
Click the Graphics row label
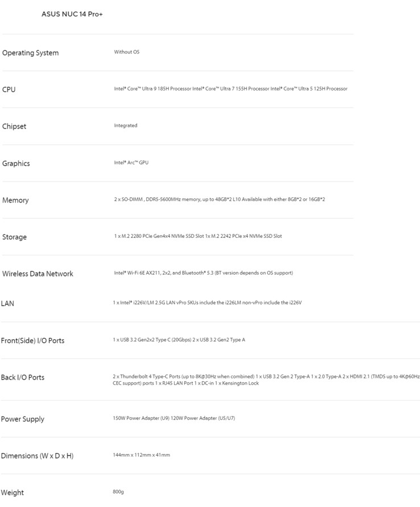pos(16,163)
